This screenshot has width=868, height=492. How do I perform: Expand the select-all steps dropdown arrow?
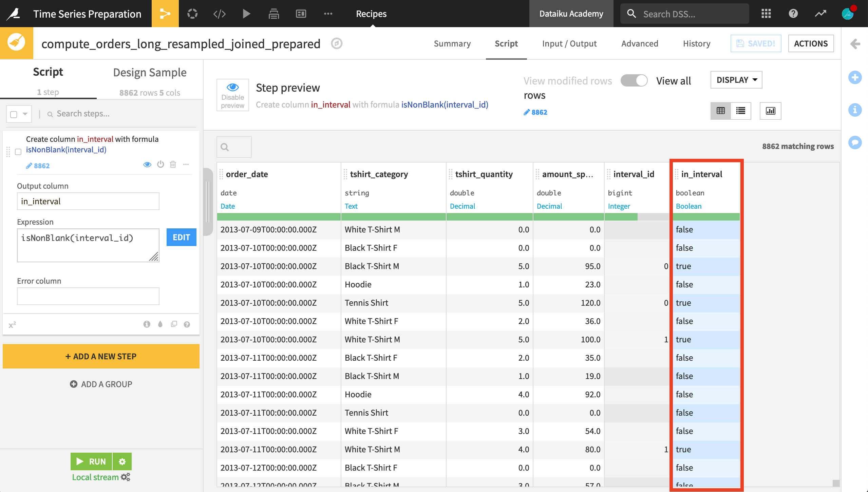point(25,114)
